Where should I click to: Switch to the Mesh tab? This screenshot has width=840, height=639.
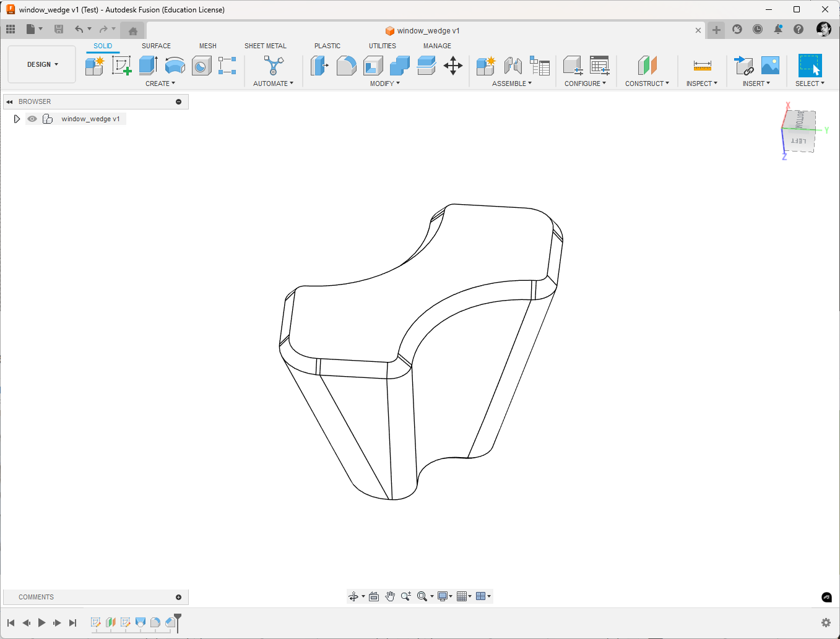(208, 46)
